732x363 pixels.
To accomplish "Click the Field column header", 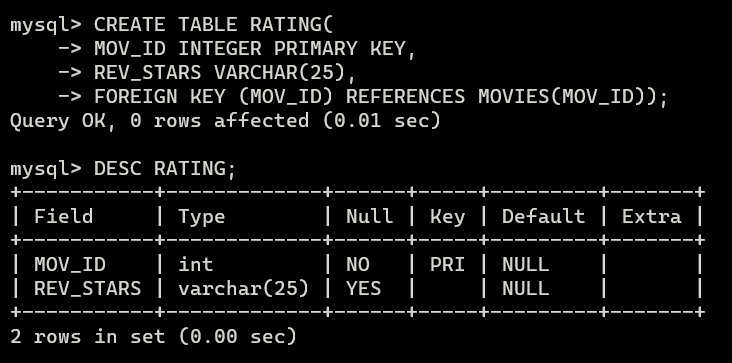I will tap(63, 216).
